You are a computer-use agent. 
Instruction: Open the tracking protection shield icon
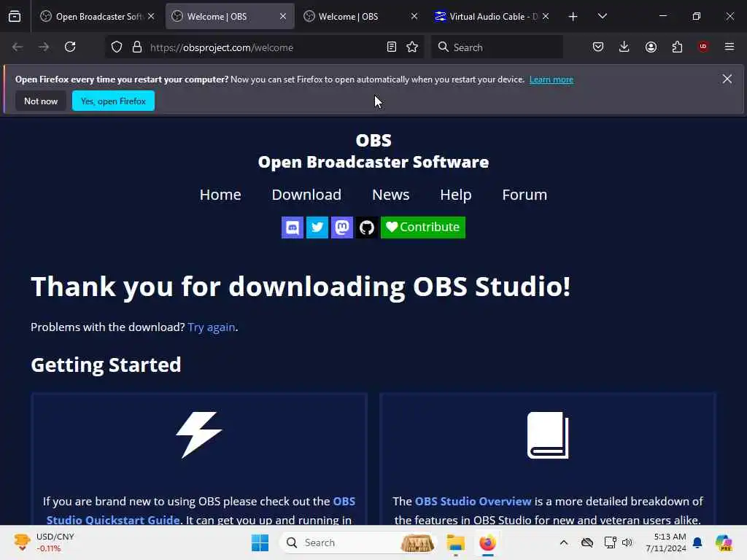pyautogui.click(x=117, y=47)
